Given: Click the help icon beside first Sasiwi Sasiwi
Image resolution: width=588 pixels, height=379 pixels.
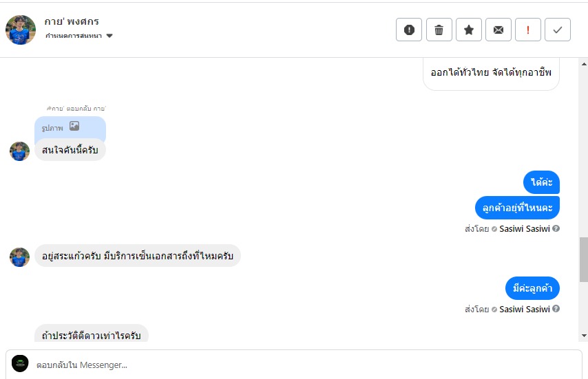Looking at the screenshot, I should pos(556,228).
